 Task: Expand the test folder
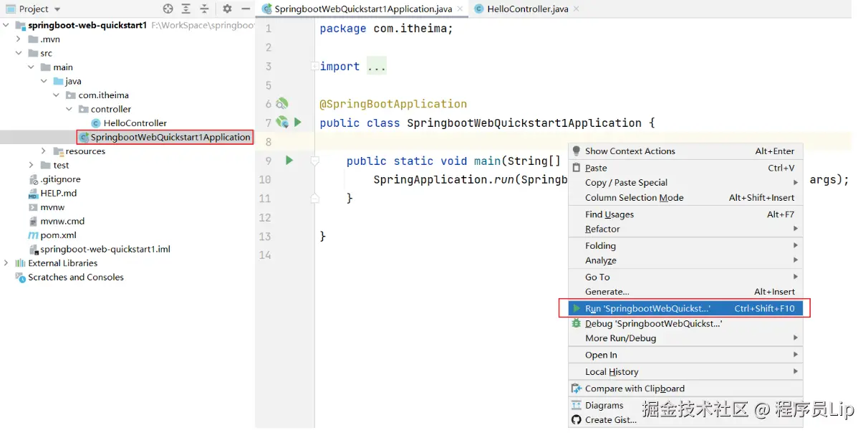pos(32,165)
